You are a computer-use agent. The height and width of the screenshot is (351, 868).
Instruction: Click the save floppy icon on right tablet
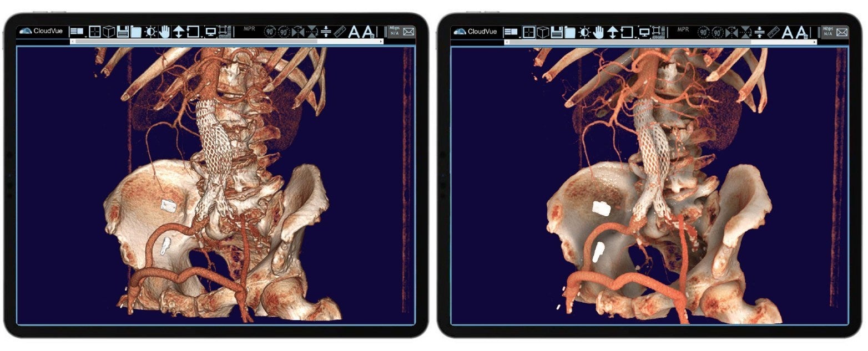pyautogui.click(x=557, y=32)
